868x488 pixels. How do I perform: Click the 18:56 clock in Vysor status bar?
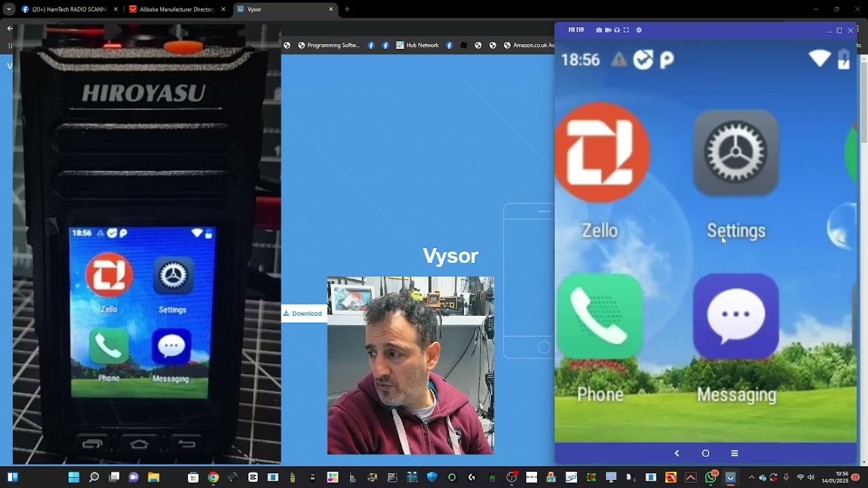[x=580, y=60]
